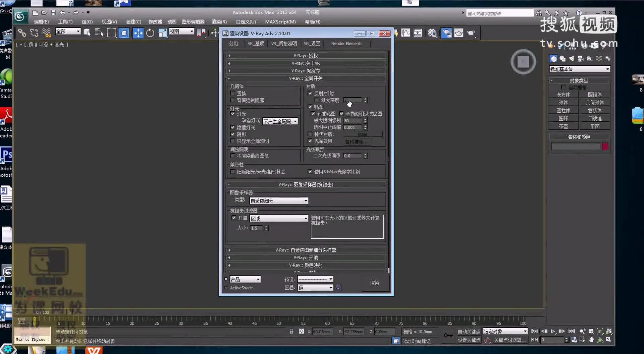
Task: Select the Select and Rotate tool
Action: (150, 33)
